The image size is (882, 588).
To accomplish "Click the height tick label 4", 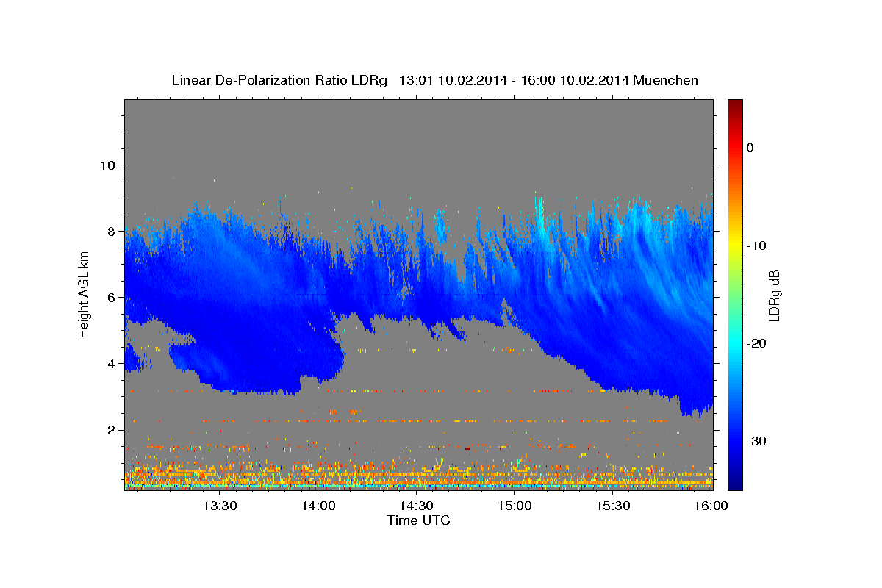I will pyautogui.click(x=110, y=364).
